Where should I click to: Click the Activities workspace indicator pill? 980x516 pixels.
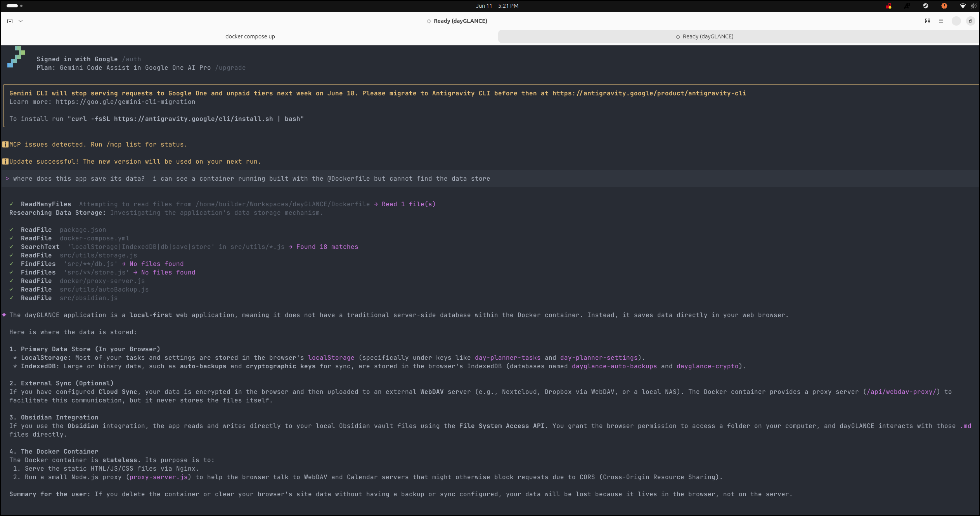[x=12, y=6]
